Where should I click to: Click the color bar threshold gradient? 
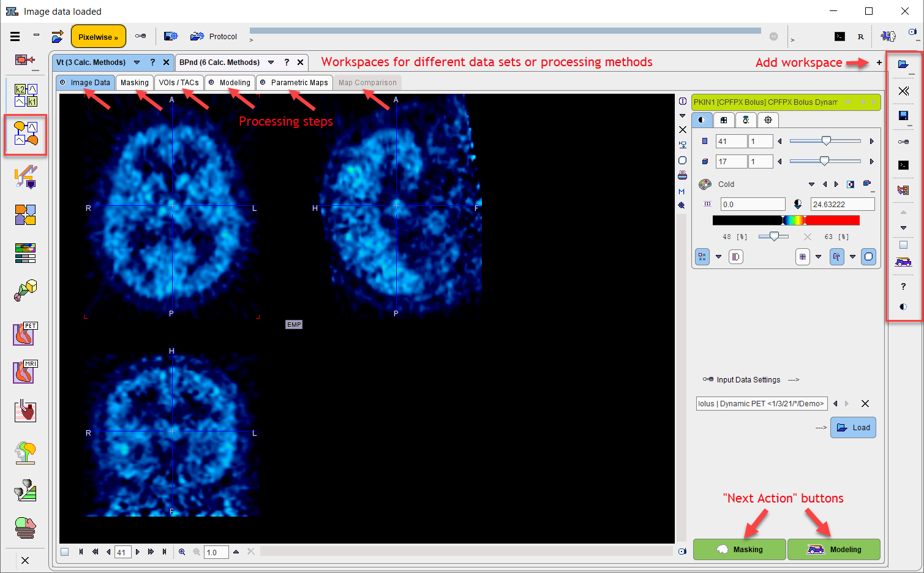786,220
